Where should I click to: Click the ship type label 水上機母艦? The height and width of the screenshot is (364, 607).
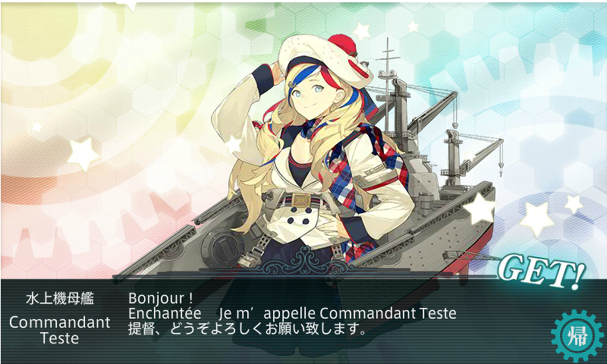coord(60,299)
